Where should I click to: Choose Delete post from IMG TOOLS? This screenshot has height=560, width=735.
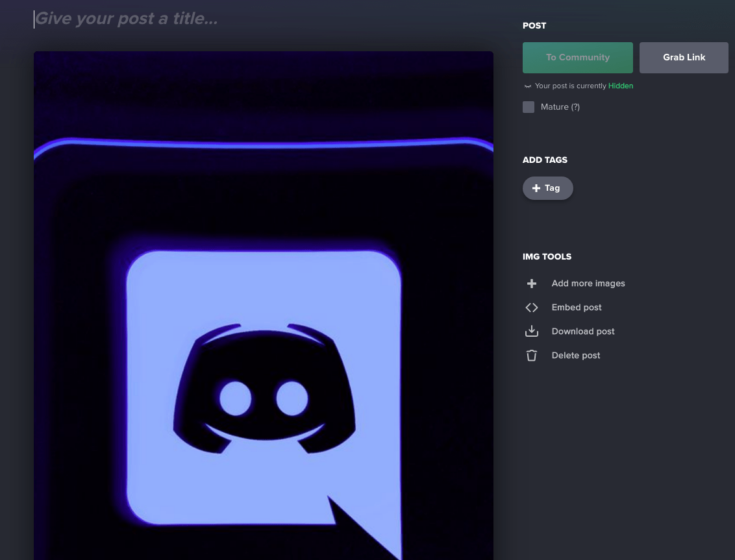(575, 355)
